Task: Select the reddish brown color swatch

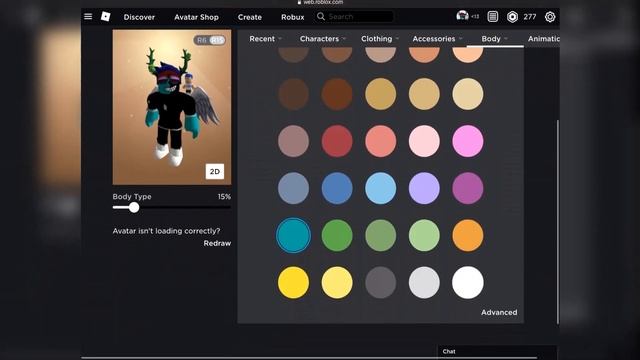Action: (x=337, y=94)
